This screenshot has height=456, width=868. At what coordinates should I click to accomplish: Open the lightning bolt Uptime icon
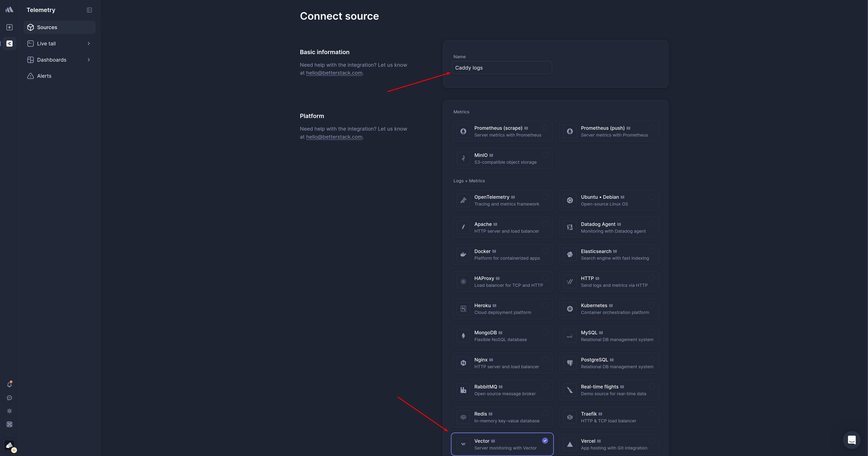coord(9,27)
